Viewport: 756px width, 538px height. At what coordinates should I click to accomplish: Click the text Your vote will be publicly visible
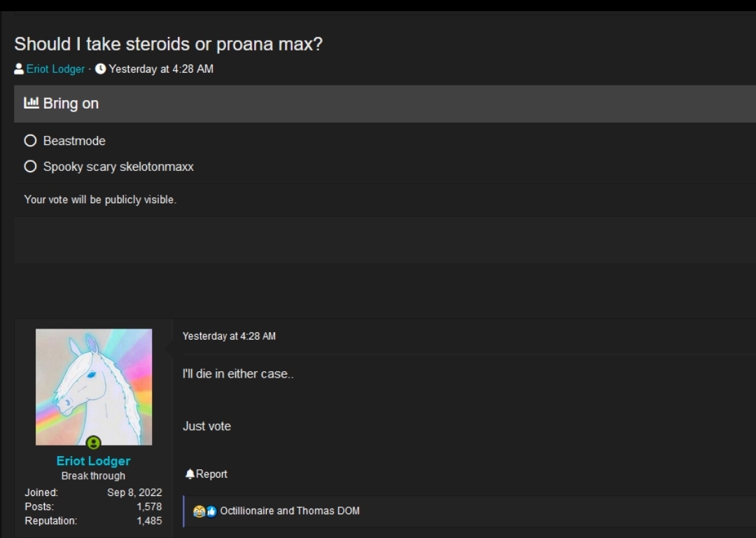click(100, 200)
